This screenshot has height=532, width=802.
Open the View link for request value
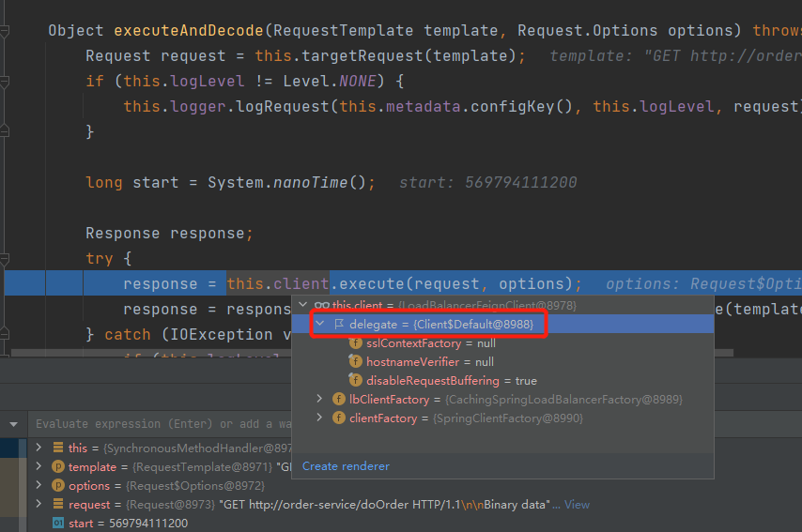click(577, 505)
